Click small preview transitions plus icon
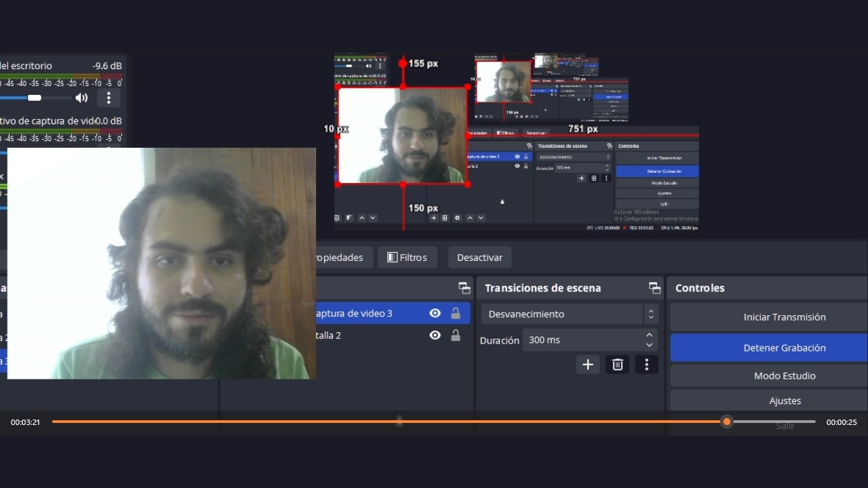The height and width of the screenshot is (488, 868). tap(581, 178)
